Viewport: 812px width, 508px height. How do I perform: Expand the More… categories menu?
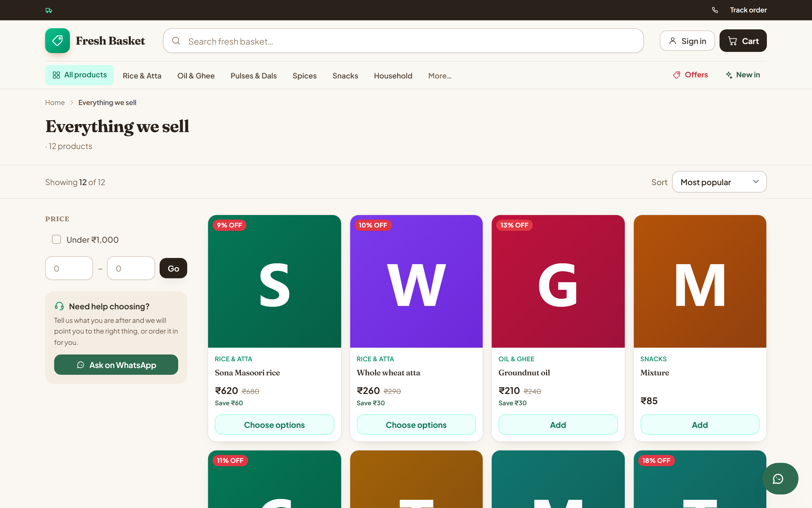(x=440, y=76)
